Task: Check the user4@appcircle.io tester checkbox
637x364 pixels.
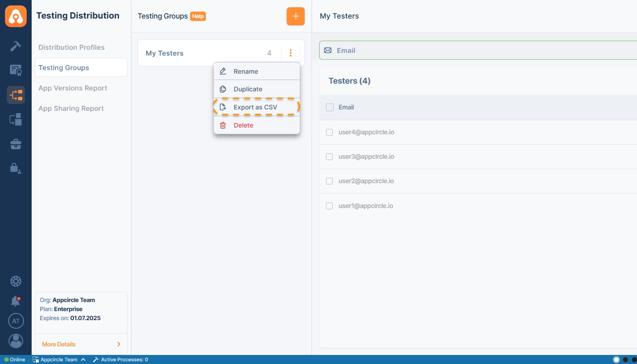Action: [x=330, y=132]
